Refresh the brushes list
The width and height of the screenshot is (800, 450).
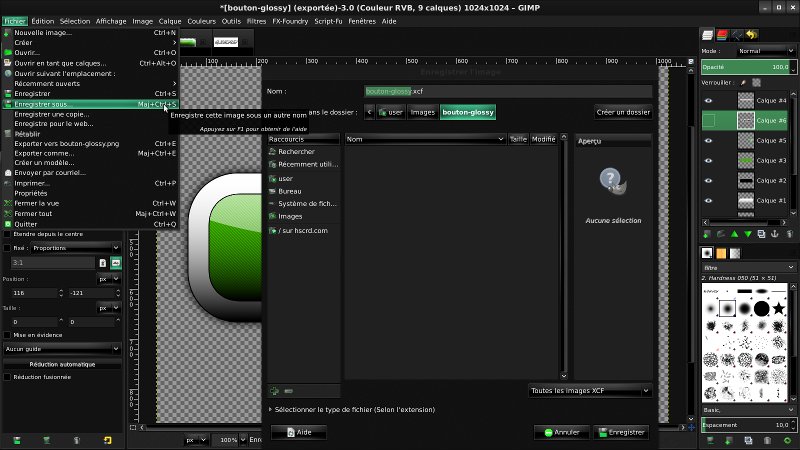pyautogui.click(x=787, y=440)
